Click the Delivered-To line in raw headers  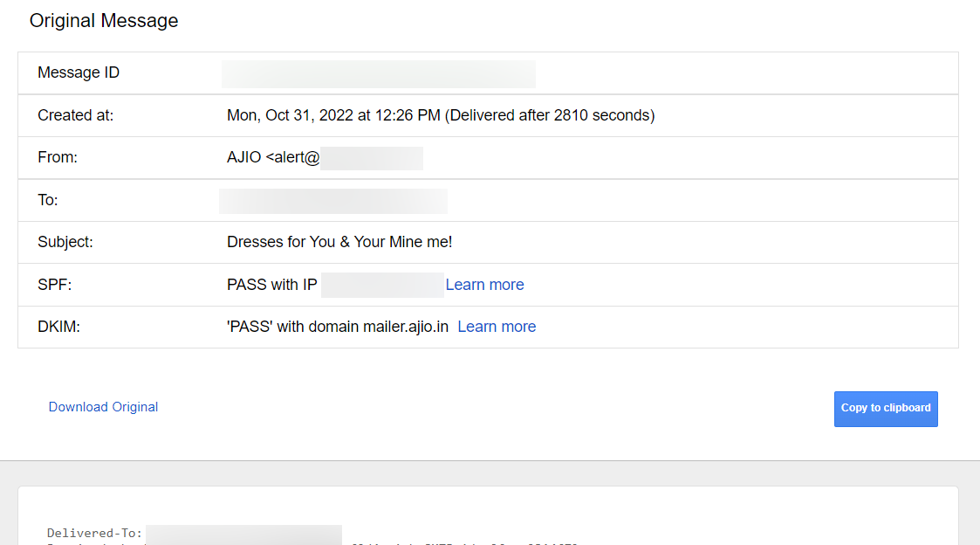pyautogui.click(x=94, y=533)
